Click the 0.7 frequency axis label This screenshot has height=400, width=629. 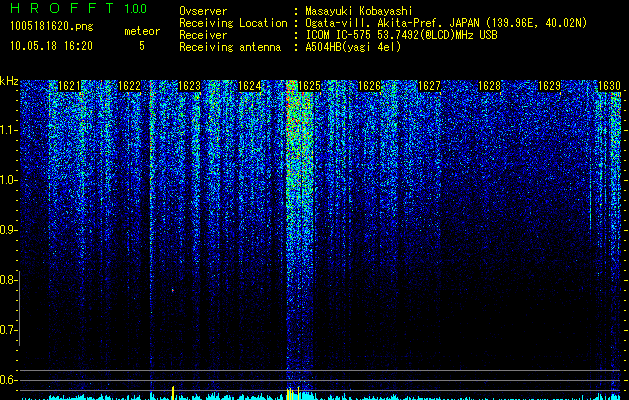tap(6, 330)
